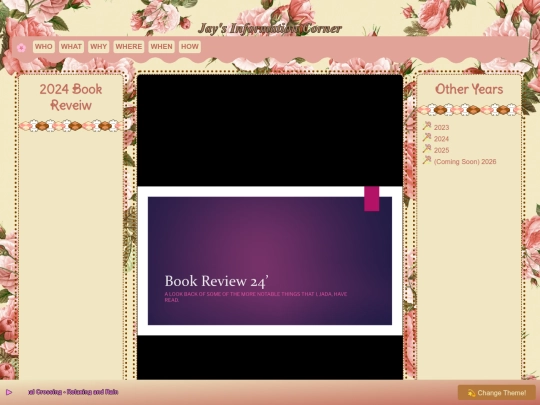Open the (Coming Soon) 2026 link

tap(465, 162)
